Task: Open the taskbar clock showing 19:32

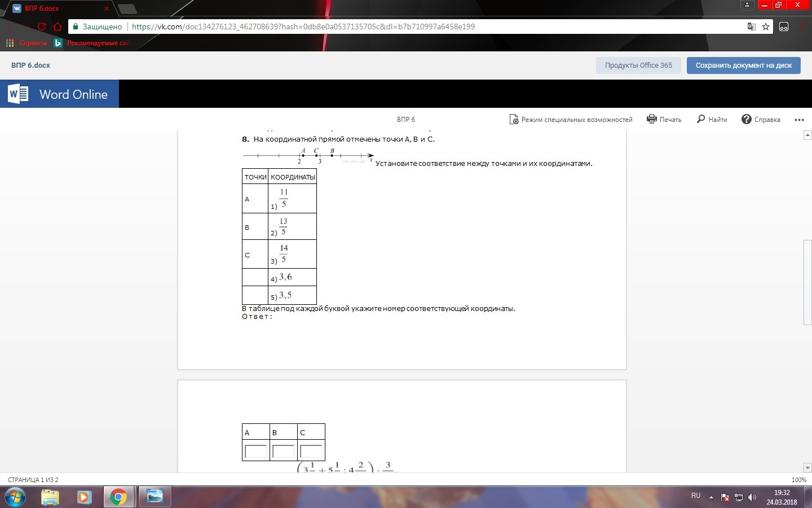Action: click(x=782, y=497)
